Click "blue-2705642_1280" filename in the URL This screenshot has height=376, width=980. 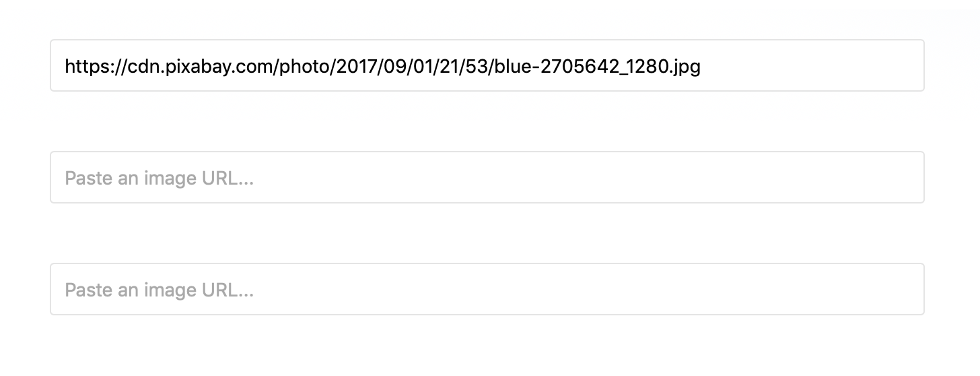(582, 67)
